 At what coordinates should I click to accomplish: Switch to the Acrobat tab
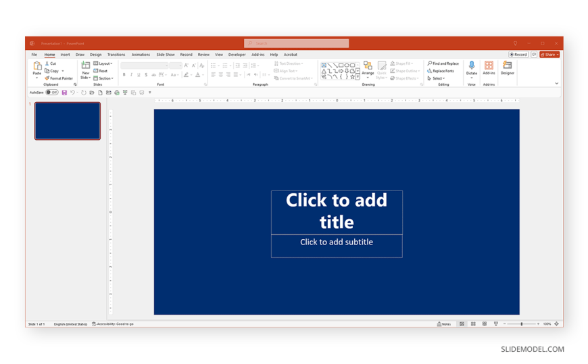tap(290, 55)
